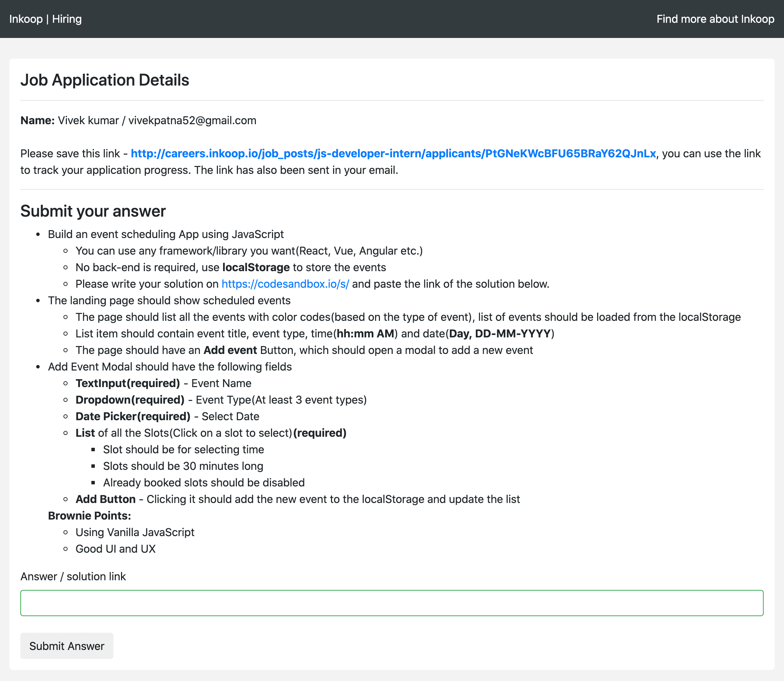Open the Find more about Inkoop link
Screen dimensions: 784x681
pos(715,19)
